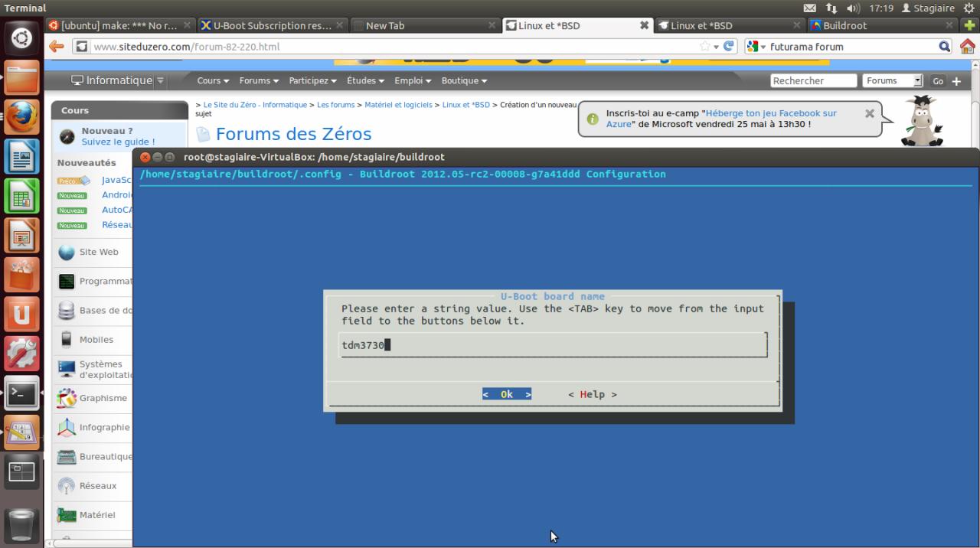This screenshot has width=980, height=548.
Task: Open the Cours menu
Action: [x=213, y=80]
